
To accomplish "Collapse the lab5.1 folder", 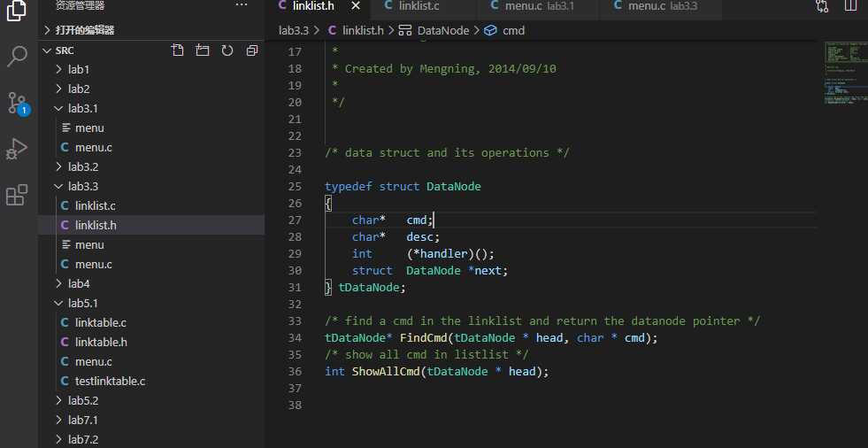I will coord(151,303).
